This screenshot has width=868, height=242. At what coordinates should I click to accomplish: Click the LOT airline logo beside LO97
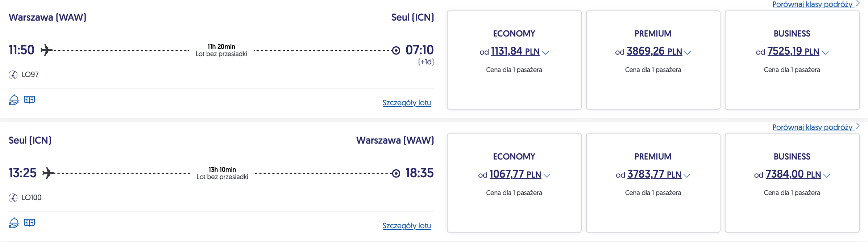click(13, 75)
